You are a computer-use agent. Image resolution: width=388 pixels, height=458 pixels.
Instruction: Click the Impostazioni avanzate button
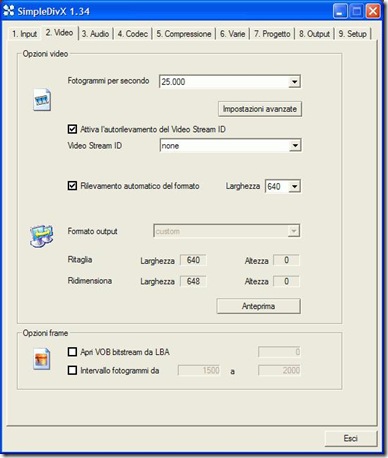[260, 109]
